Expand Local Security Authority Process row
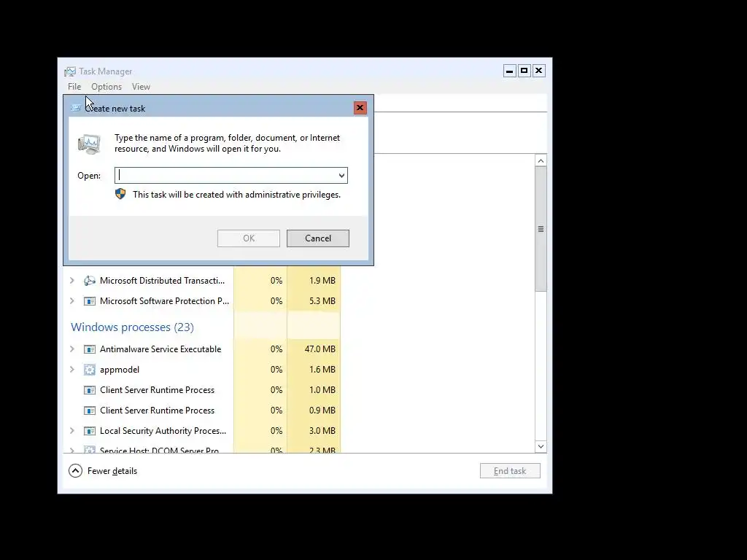 72,431
